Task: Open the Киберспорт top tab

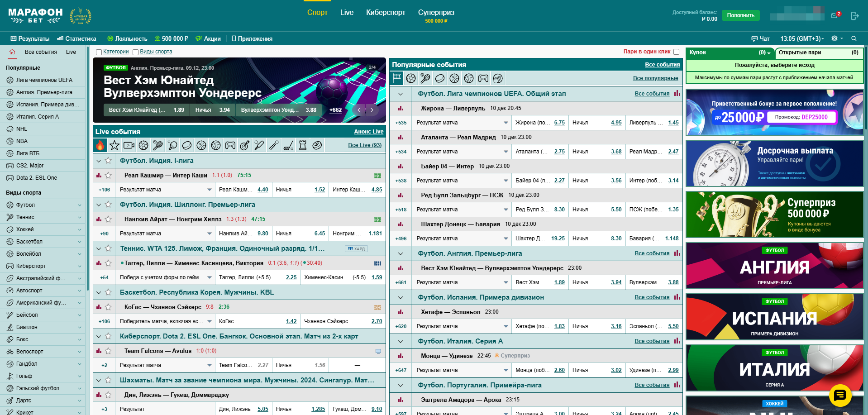Action: (x=386, y=12)
